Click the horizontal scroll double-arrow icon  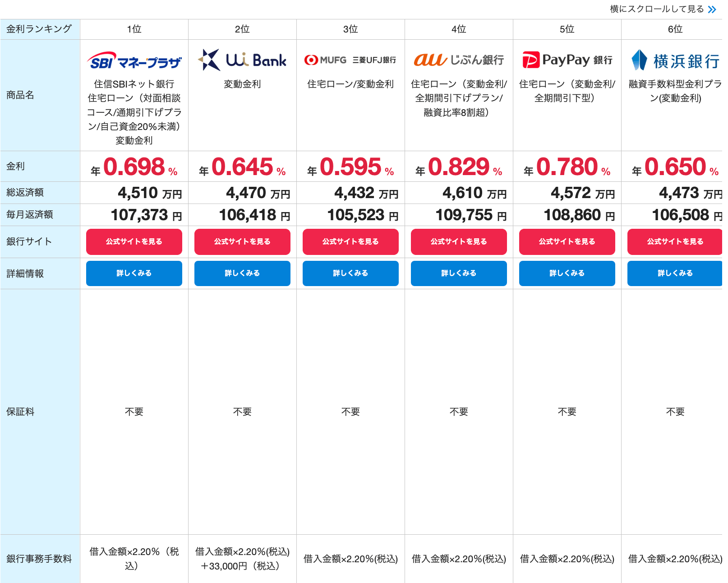pyautogui.click(x=712, y=9)
